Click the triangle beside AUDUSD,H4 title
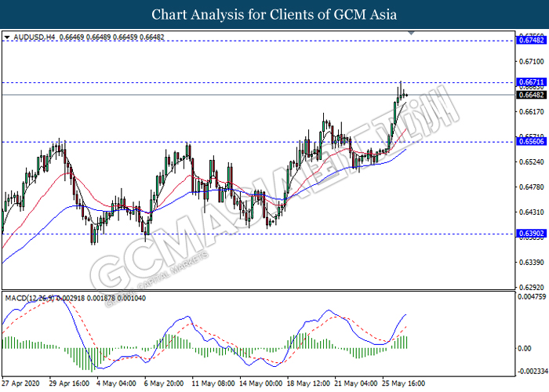This screenshot has width=549, height=392. pos(7,37)
